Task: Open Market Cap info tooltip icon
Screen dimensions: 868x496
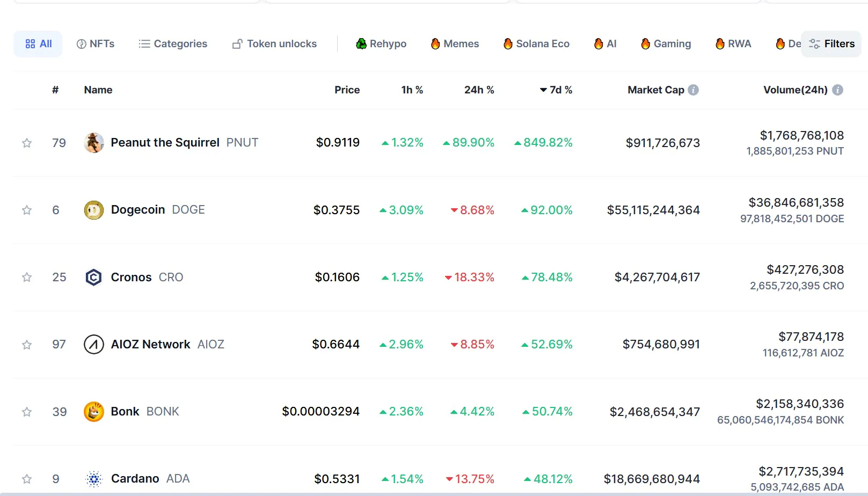Action: [x=694, y=90]
